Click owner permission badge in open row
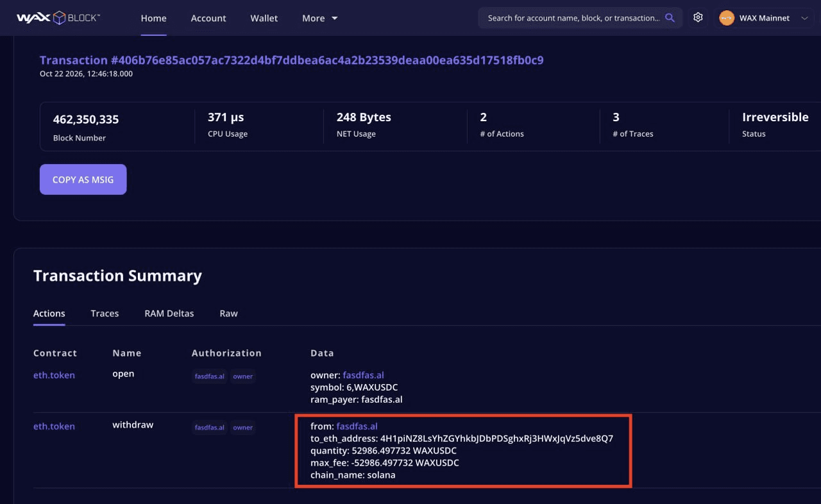This screenshot has height=504, width=821. [243, 376]
